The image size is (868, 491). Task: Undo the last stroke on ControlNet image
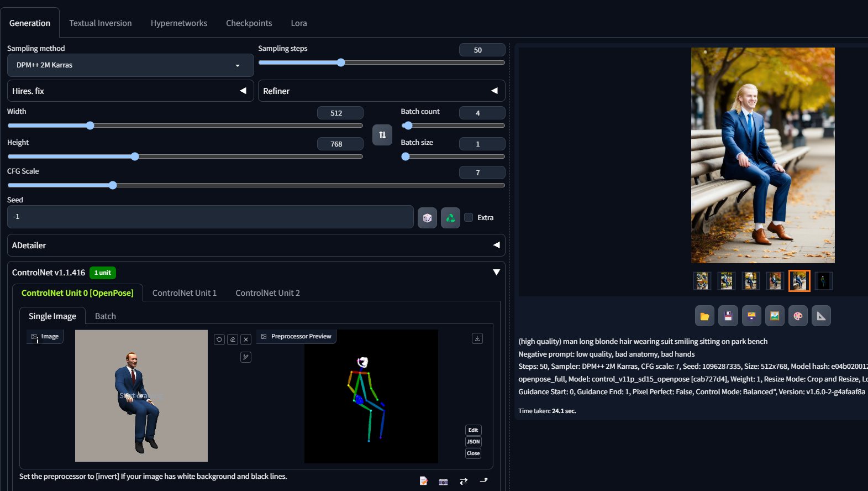point(219,339)
